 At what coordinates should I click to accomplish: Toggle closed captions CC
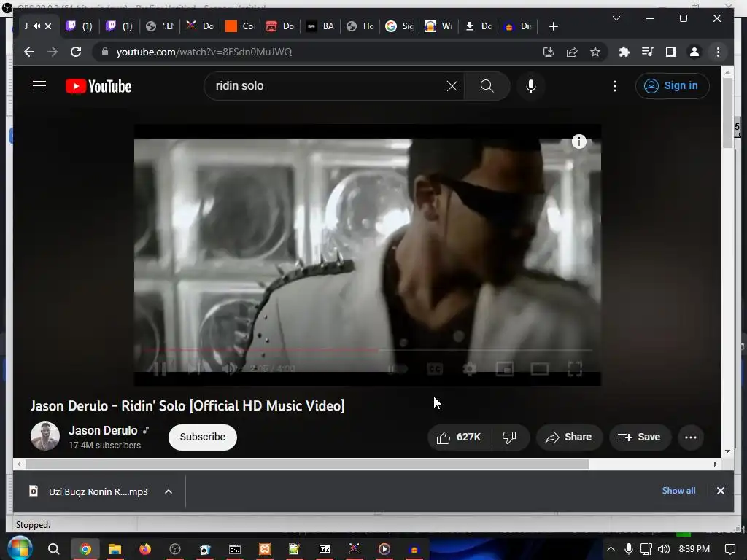(435, 369)
